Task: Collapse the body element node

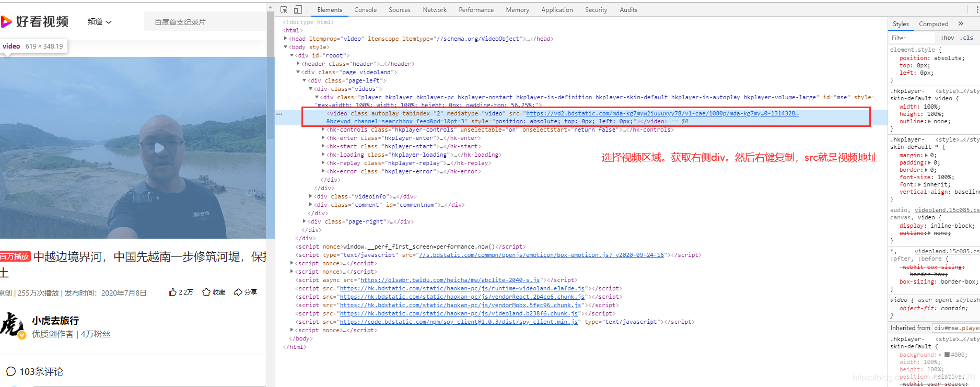Action: pyautogui.click(x=285, y=47)
